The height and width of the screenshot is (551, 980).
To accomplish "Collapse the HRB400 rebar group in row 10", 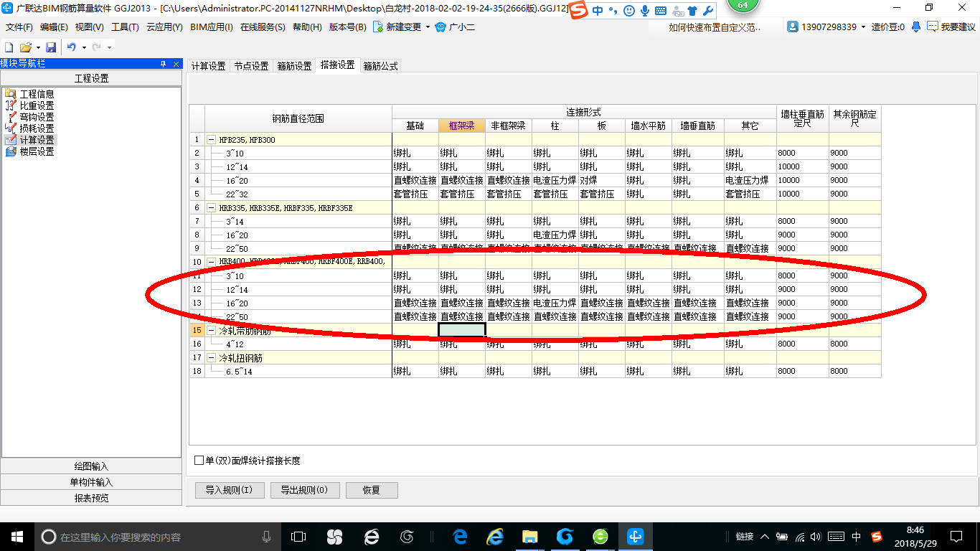I will 211,262.
